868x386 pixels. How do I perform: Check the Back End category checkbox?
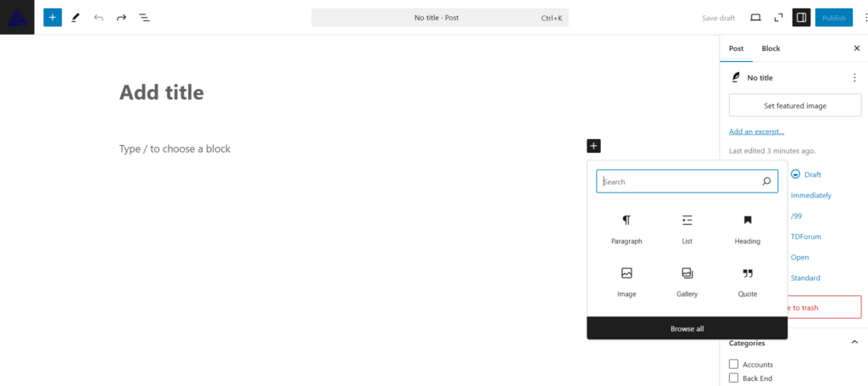tap(734, 378)
